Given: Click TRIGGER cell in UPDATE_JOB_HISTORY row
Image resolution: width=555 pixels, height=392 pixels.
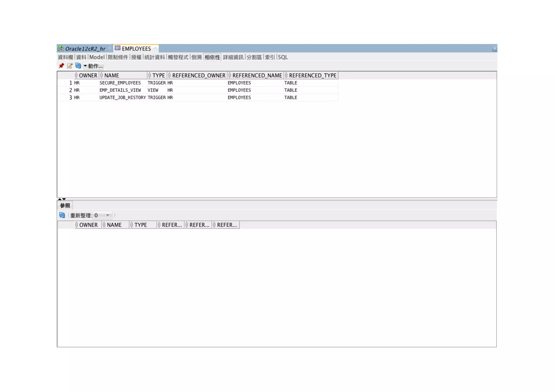Looking at the screenshot, I should tap(157, 98).
